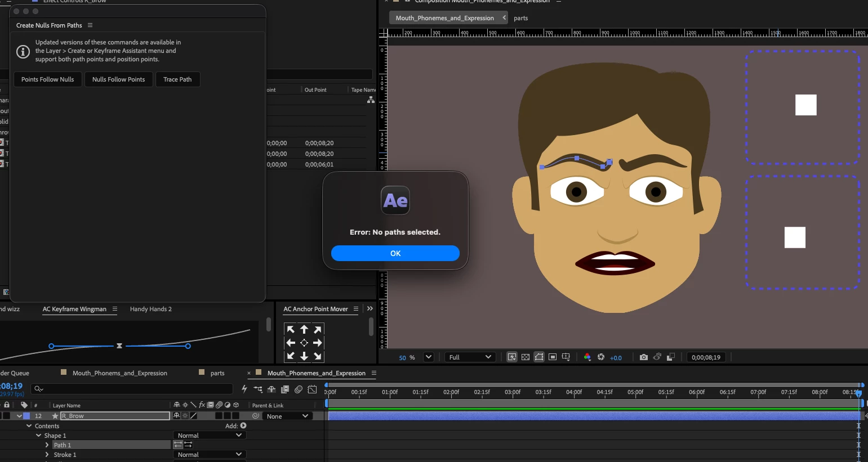Click the timeline search field

(132, 389)
